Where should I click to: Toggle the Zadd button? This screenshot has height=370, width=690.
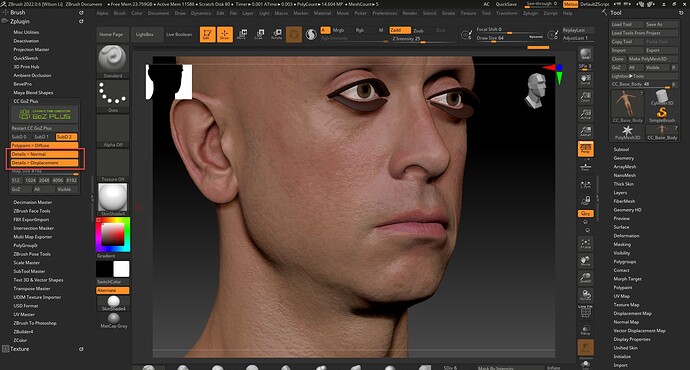click(400, 30)
